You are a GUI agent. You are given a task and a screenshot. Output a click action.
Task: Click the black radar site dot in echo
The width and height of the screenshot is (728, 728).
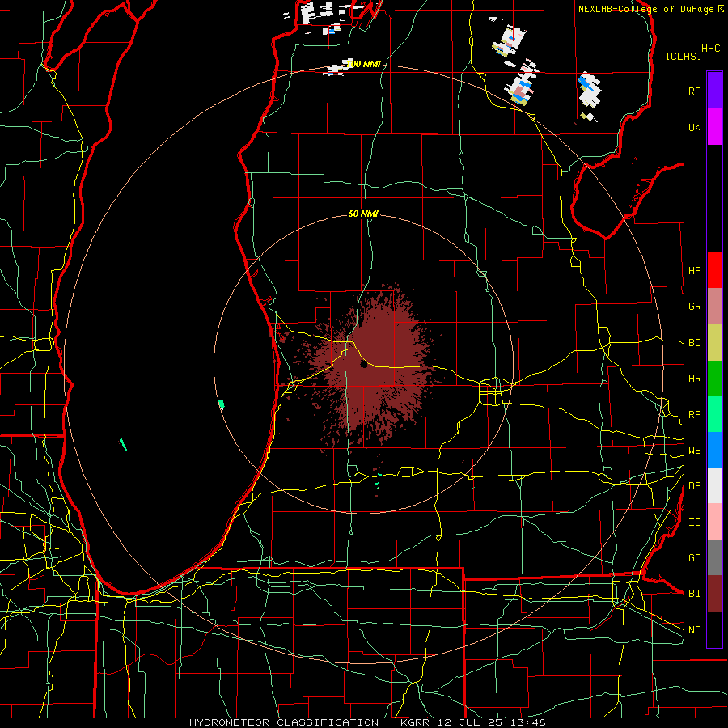(363, 365)
